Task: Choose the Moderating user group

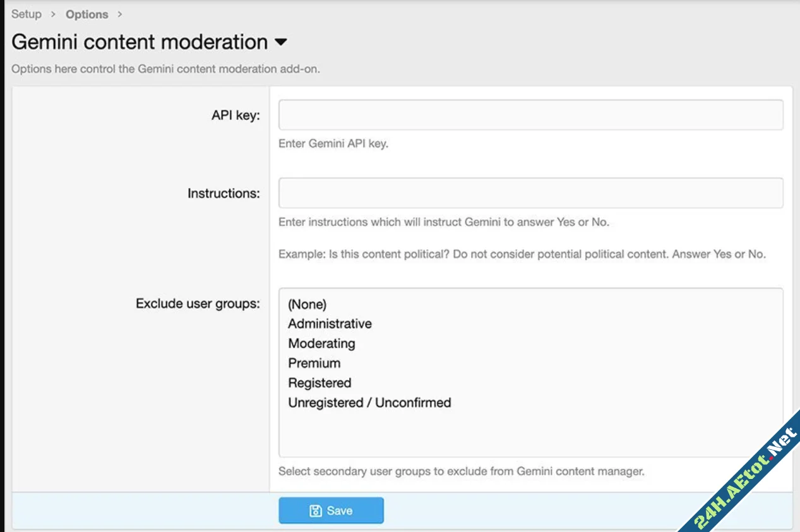Action: pos(321,343)
